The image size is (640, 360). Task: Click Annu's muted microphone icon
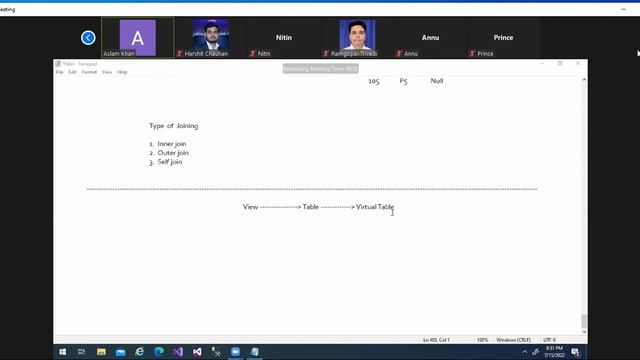pos(399,53)
